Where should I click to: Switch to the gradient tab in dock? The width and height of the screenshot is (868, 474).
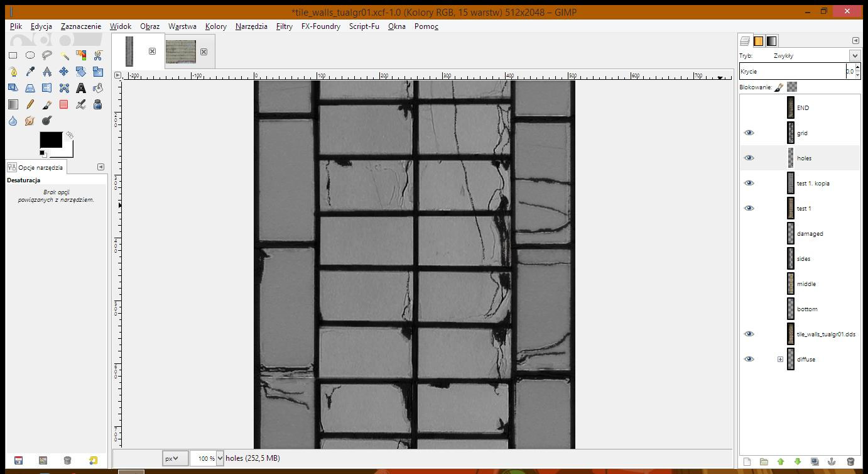(771, 41)
